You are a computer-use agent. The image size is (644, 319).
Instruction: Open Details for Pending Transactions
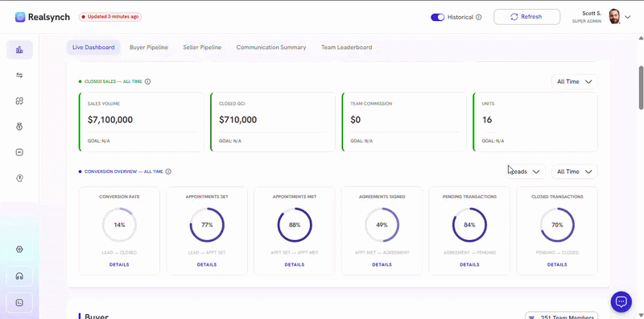(469, 265)
